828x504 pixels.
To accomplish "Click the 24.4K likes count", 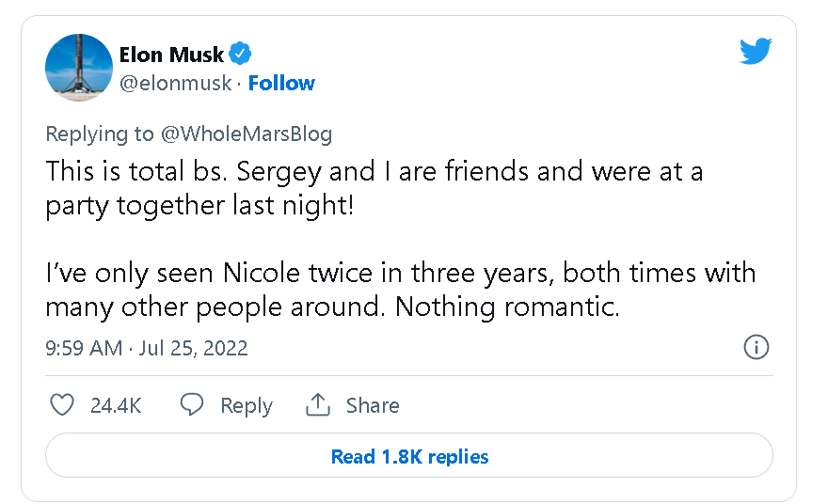I will coord(116,405).
